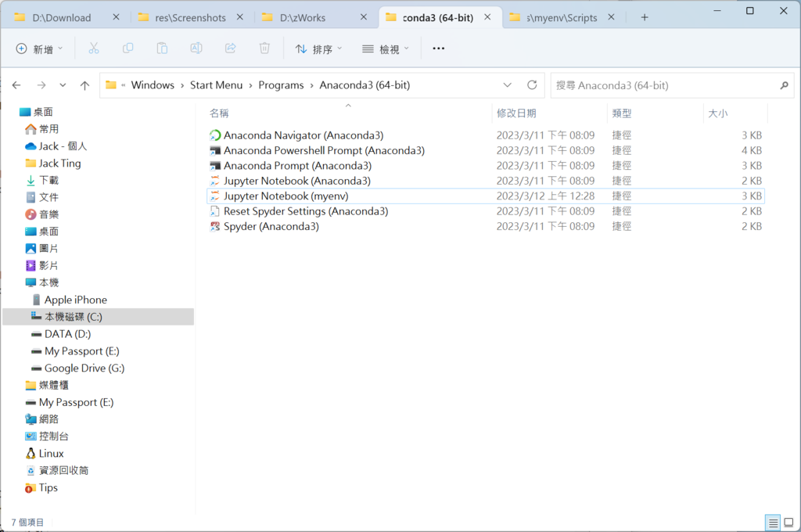Switch to the s\myenv\Scripts tab
Screen dimensions: 801x532
pos(562,17)
